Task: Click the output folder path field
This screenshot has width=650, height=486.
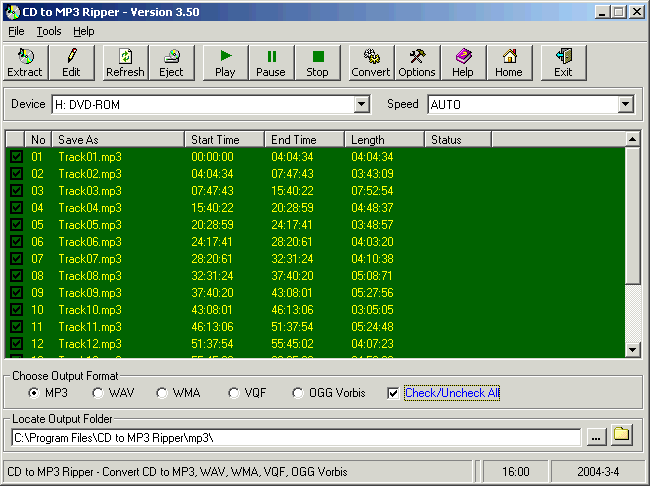Action: click(296, 438)
